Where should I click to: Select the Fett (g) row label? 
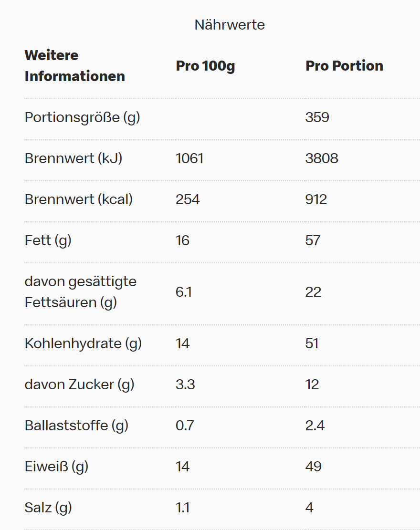(x=48, y=240)
